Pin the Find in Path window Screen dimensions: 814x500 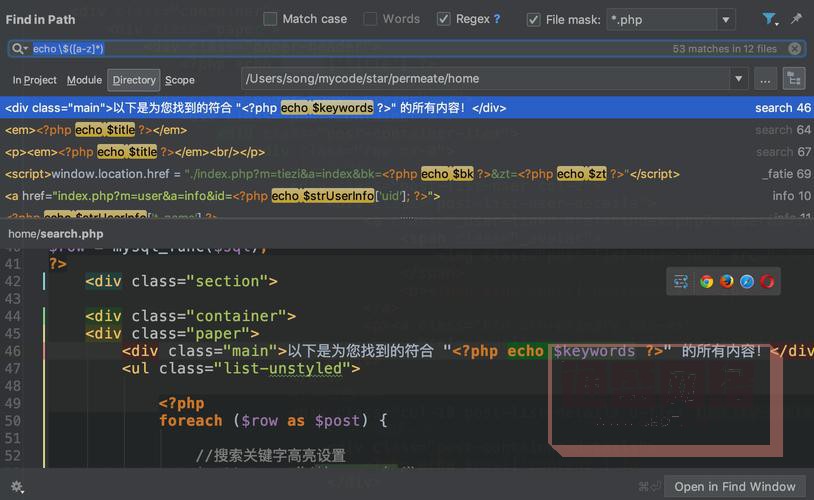point(796,19)
